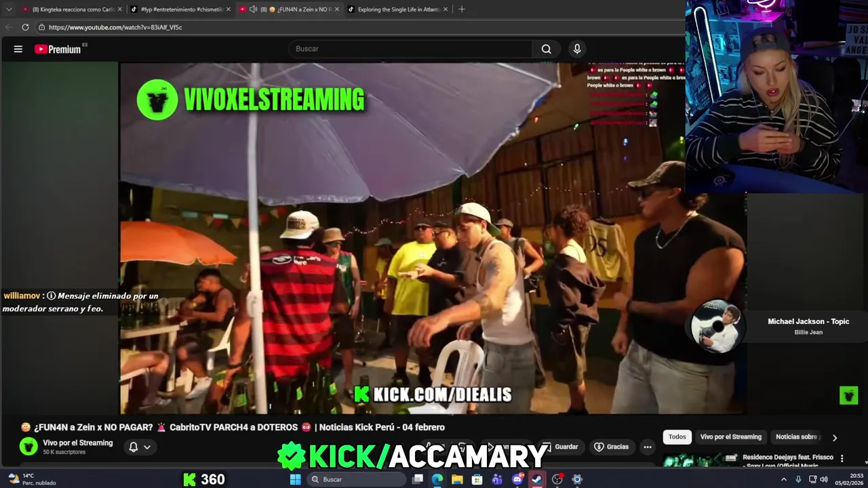Toggle channel notification bell
This screenshot has height=488, width=868.
tap(134, 447)
